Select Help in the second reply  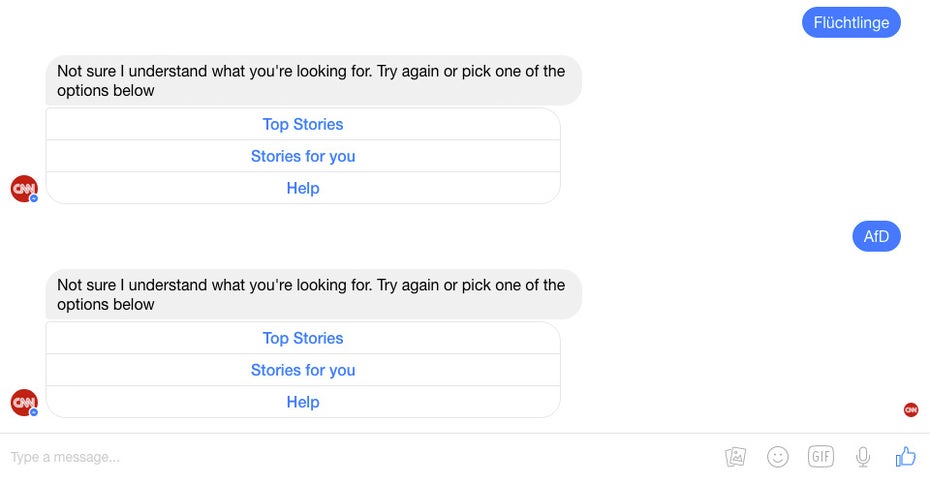[303, 402]
